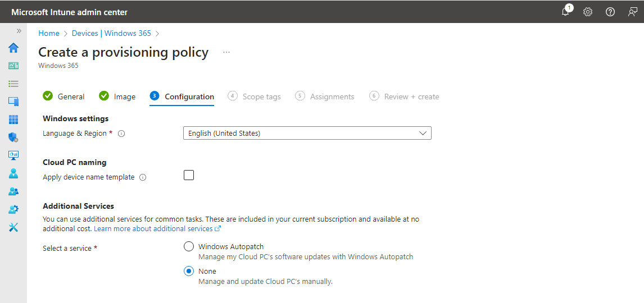Open the ellipsis menu beside the page title
The width and height of the screenshot is (644, 303).
[226, 53]
